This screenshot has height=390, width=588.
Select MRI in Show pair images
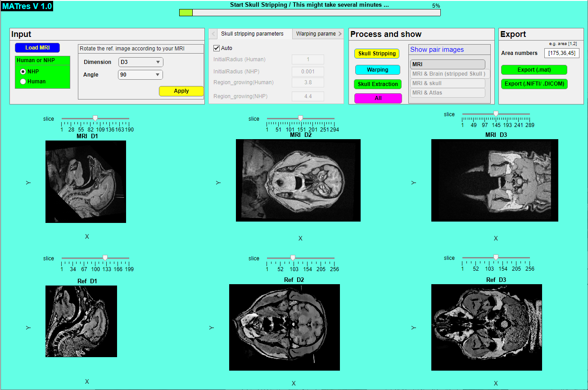(x=448, y=64)
